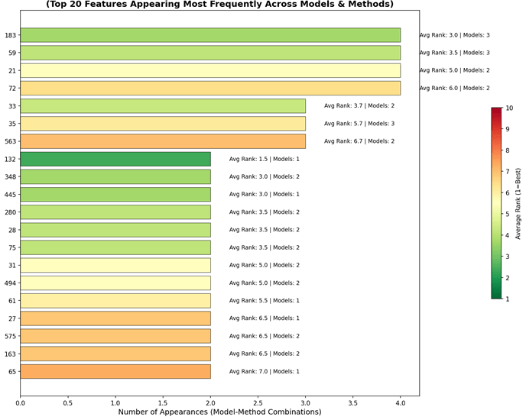Screen dimensions: 526x420
Task: Click the orange bar for feature 563
Action: pos(163,141)
